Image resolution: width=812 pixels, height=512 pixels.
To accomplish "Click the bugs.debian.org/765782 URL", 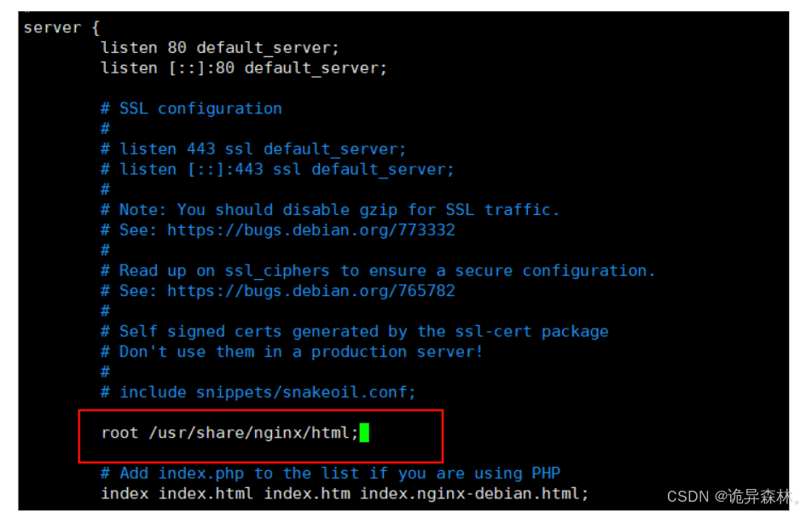I will tap(310, 291).
